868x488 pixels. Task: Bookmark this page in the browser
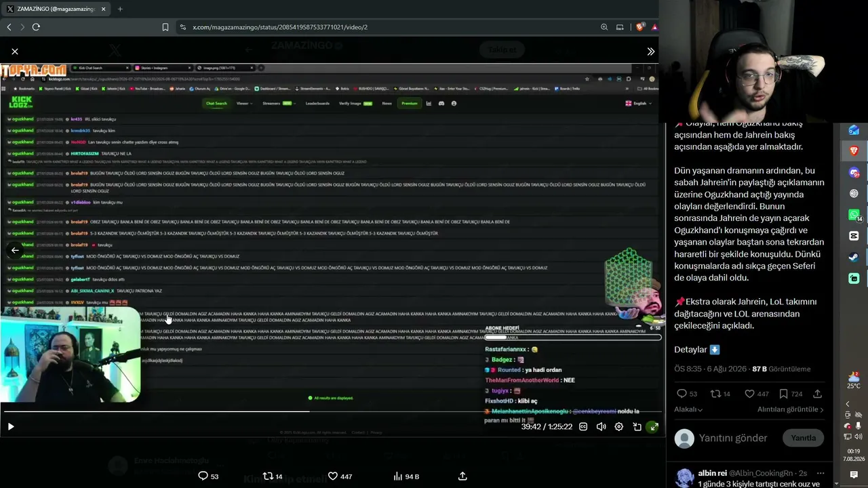pos(165,27)
